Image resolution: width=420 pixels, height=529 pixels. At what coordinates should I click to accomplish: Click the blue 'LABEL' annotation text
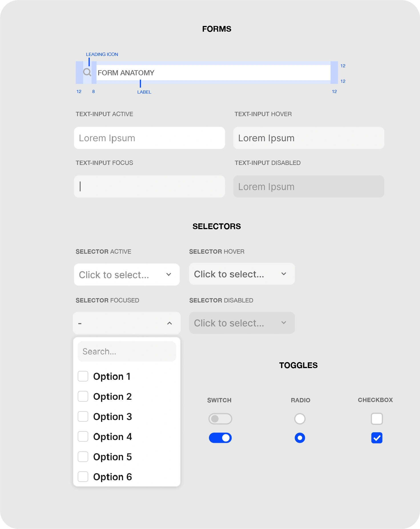point(144,92)
